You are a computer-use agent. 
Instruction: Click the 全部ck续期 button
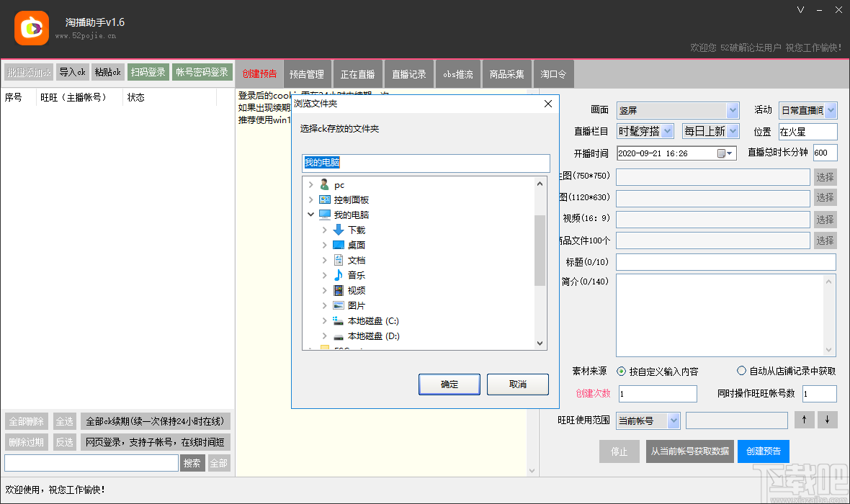click(156, 421)
